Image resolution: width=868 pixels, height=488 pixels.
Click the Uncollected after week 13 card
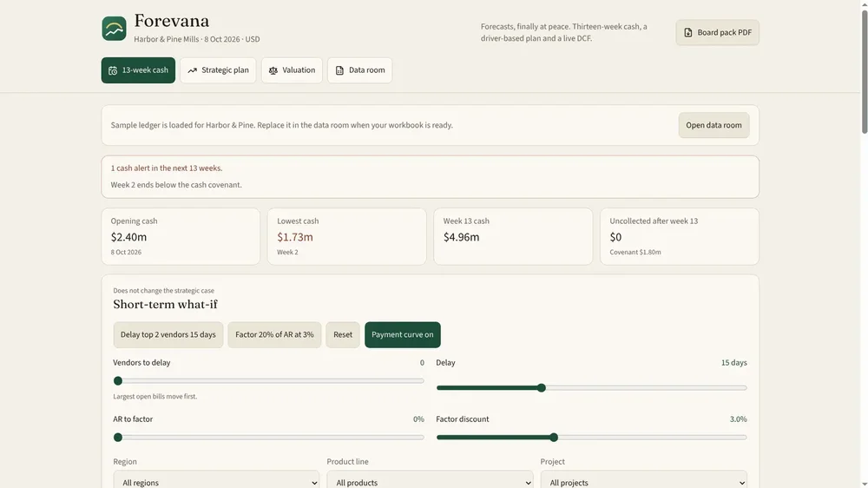tap(680, 236)
